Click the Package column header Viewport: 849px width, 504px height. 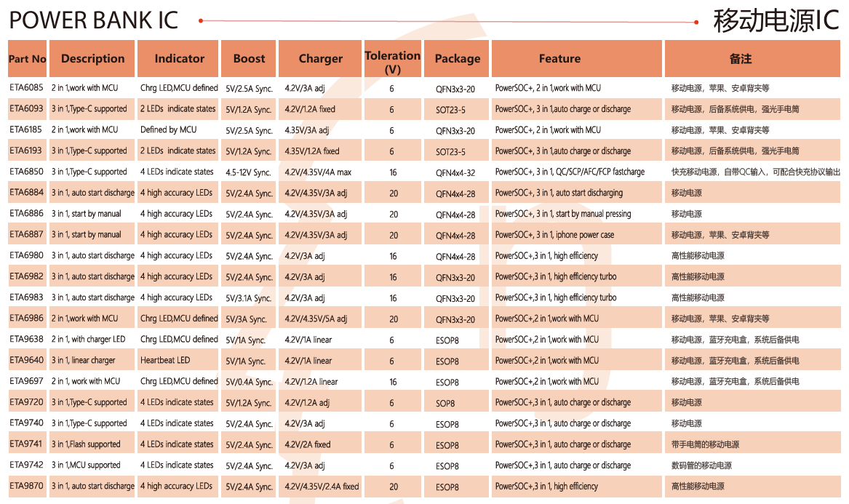point(457,59)
